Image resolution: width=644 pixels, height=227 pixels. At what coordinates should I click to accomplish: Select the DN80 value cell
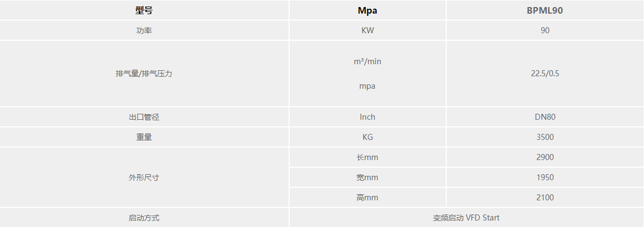pyautogui.click(x=545, y=117)
